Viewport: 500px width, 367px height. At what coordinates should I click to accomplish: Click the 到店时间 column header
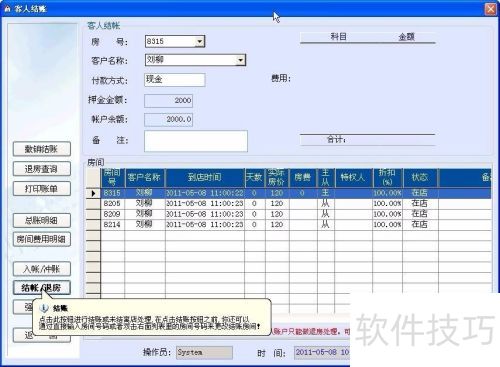pos(205,177)
